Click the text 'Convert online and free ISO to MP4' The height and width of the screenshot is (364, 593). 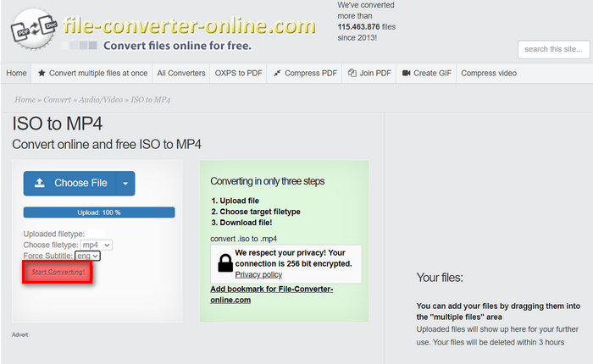pyautogui.click(x=107, y=145)
